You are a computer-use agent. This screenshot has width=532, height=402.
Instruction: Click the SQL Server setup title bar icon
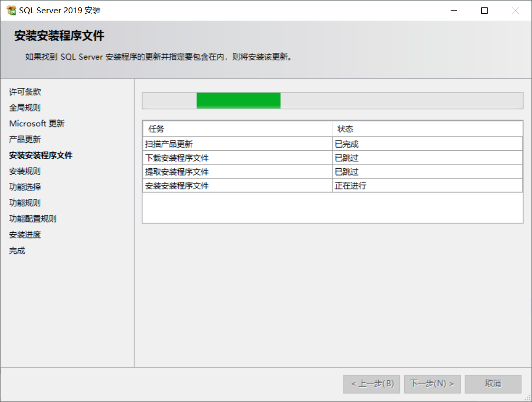[11, 11]
